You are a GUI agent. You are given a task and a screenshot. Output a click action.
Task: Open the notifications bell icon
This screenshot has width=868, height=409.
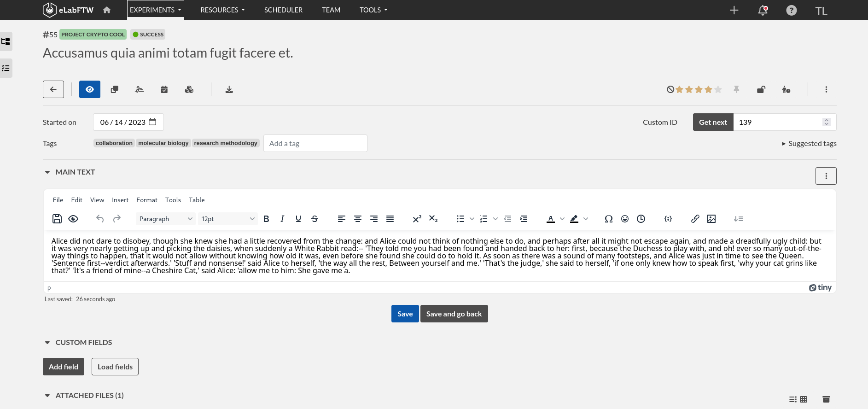point(763,10)
